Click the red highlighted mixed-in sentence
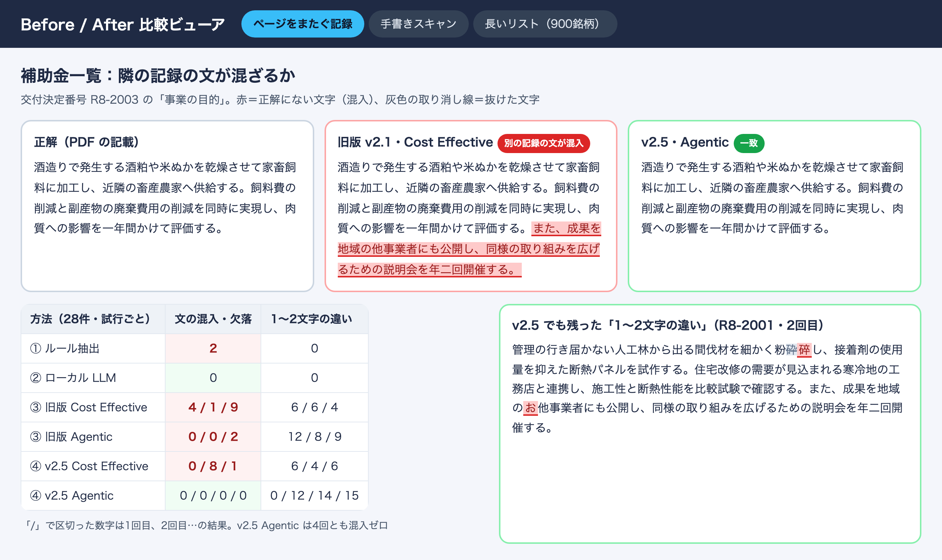Viewport: 942px width, 560px height. point(469,249)
